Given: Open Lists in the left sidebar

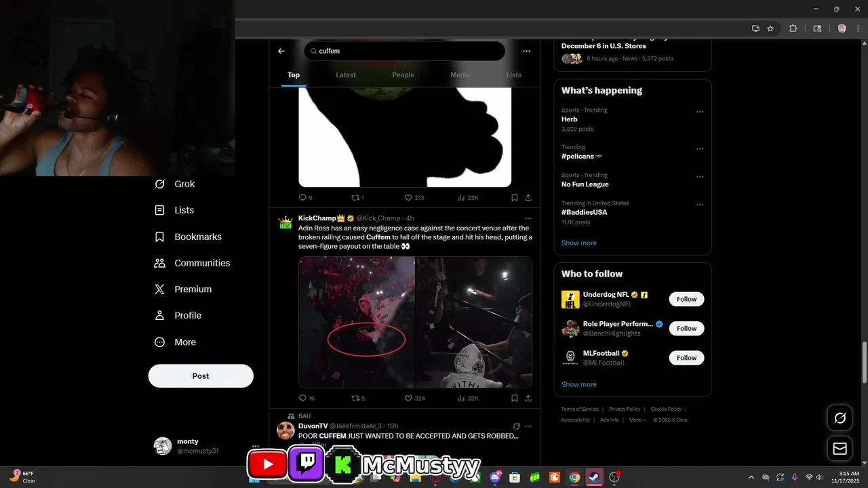Looking at the screenshot, I should [174, 210].
